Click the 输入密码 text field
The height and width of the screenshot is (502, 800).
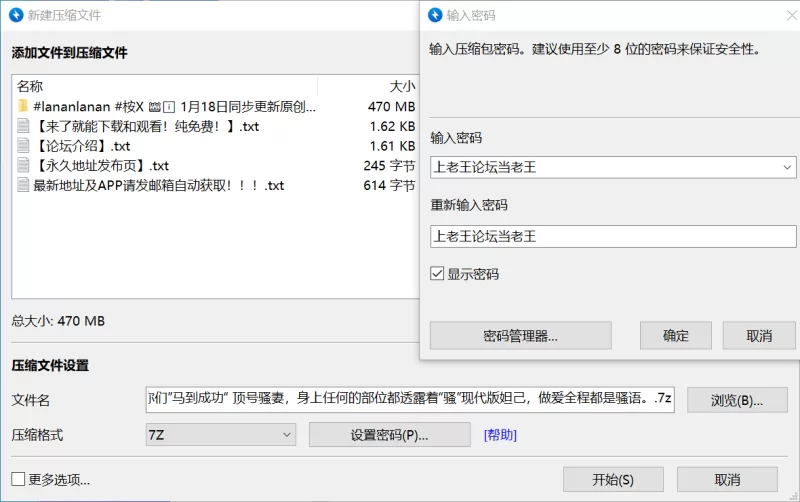613,167
